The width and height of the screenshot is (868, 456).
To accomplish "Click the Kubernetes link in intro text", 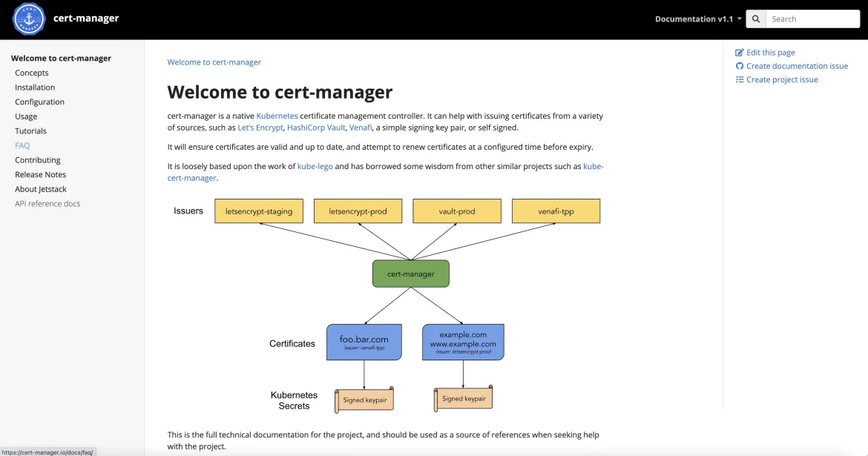I will [x=277, y=116].
